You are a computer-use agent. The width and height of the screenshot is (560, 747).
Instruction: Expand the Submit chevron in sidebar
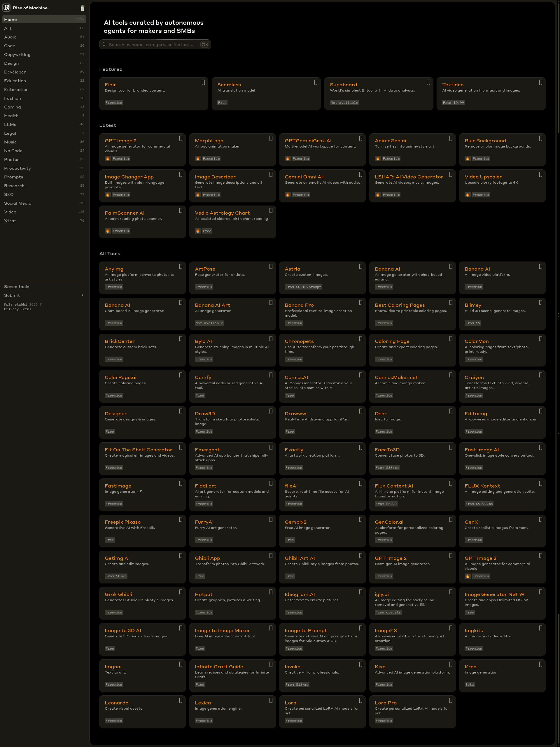point(82,295)
